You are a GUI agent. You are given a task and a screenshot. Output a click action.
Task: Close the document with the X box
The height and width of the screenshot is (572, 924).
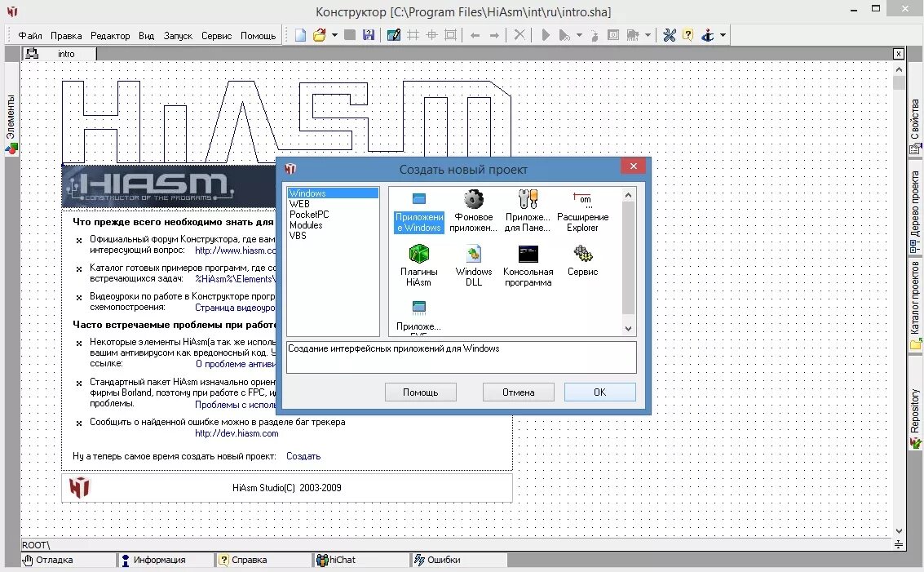point(898,54)
